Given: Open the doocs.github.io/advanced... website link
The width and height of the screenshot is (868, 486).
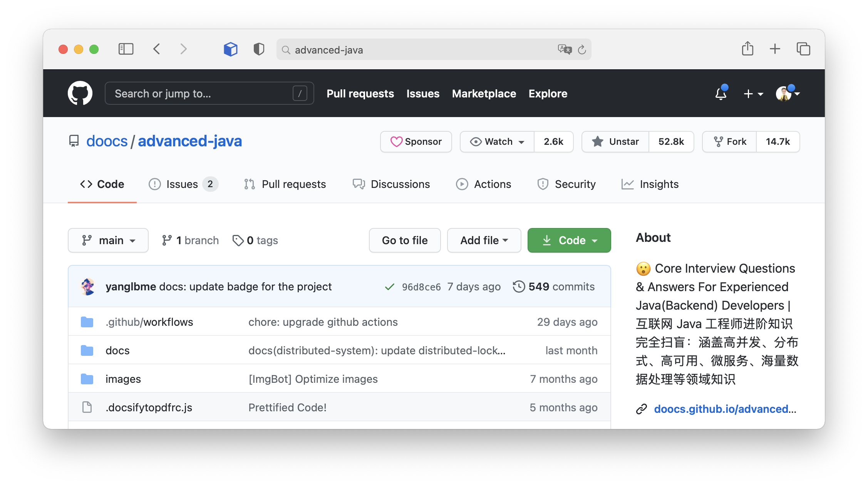Looking at the screenshot, I should click(725, 409).
